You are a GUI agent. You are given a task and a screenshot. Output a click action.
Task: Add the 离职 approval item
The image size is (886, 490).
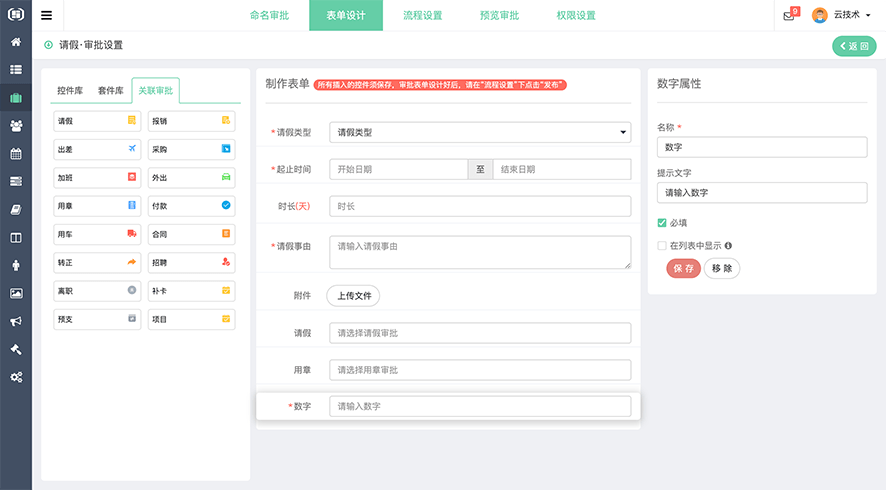coord(97,290)
